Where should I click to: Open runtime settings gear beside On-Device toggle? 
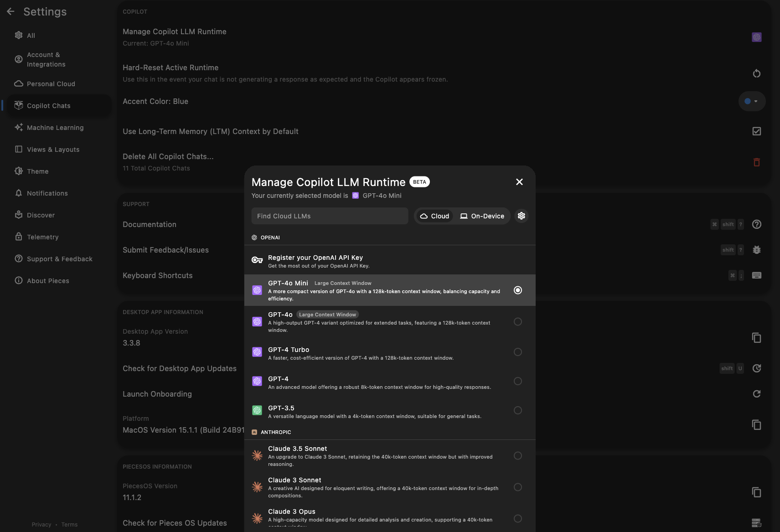tap(521, 216)
